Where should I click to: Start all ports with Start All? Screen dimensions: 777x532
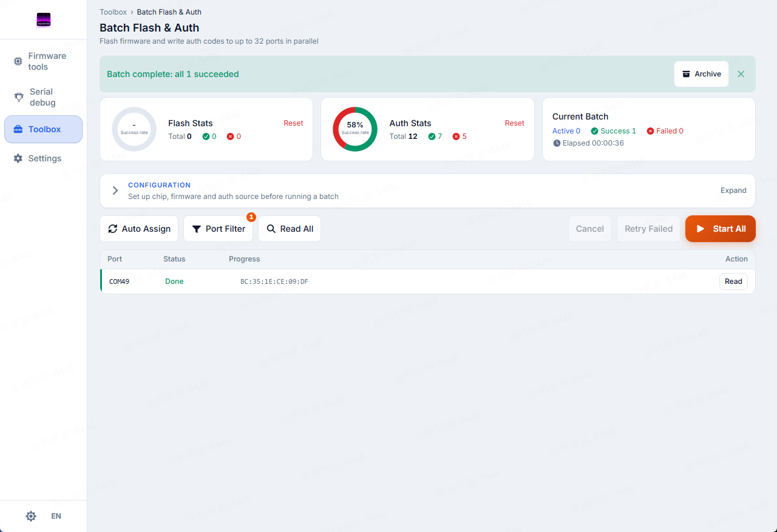click(721, 229)
